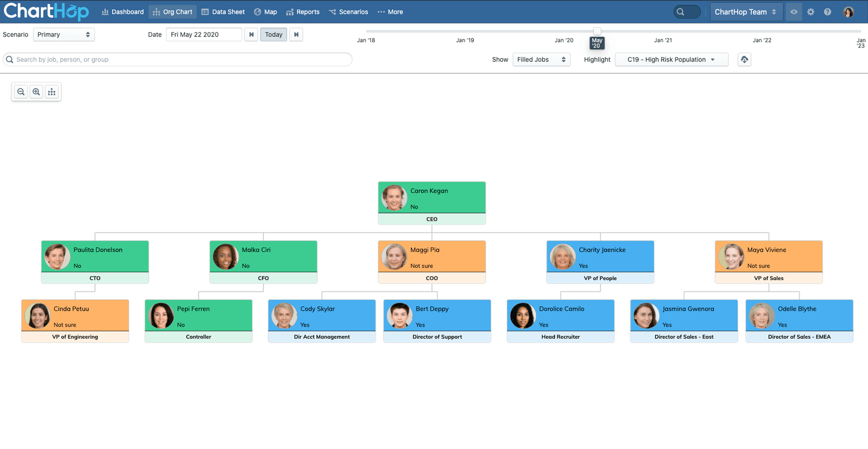
Task: Select the zoom in magnifier tool
Action: (x=36, y=91)
